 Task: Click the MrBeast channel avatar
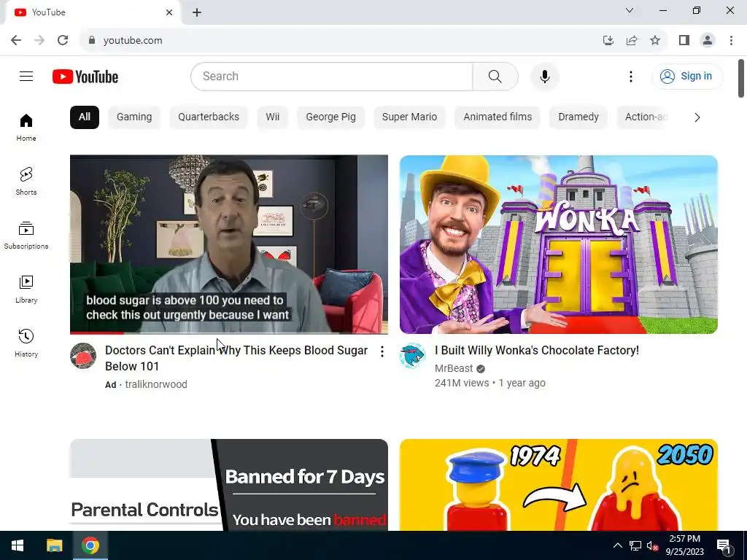pos(413,356)
